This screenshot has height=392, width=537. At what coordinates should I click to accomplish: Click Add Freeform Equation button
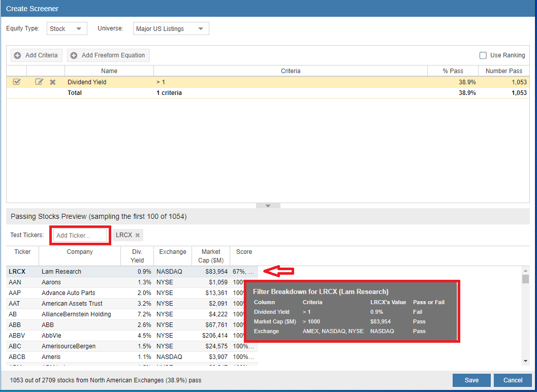(108, 55)
